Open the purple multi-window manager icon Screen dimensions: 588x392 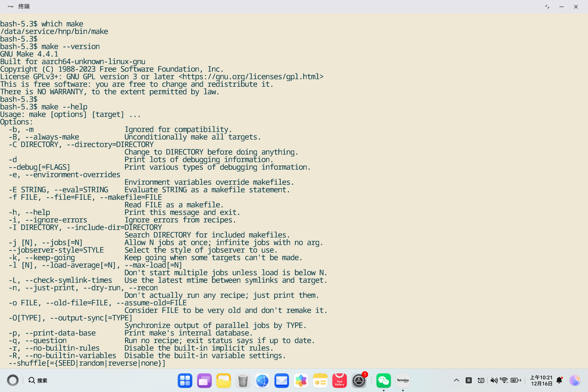[x=204, y=381]
